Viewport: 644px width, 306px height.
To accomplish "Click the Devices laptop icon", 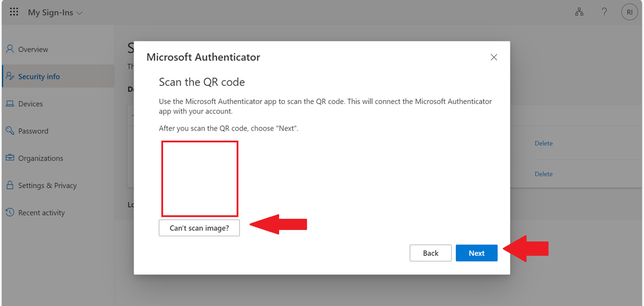I will (10, 104).
